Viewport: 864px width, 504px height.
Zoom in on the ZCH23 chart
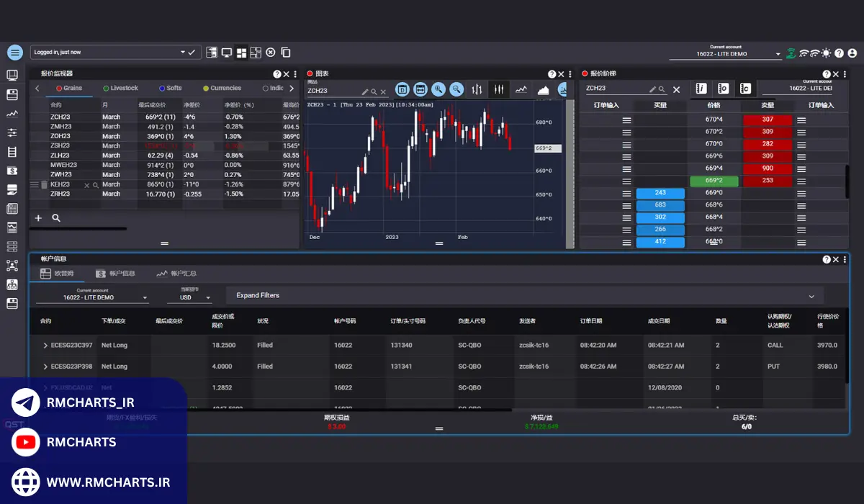pyautogui.click(x=438, y=89)
